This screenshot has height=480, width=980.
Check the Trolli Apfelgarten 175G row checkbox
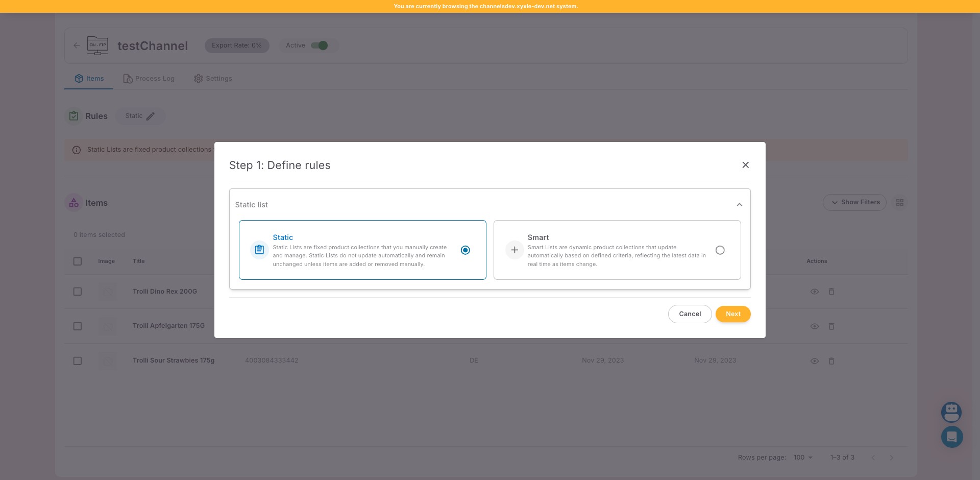click(x=78, y=326)
